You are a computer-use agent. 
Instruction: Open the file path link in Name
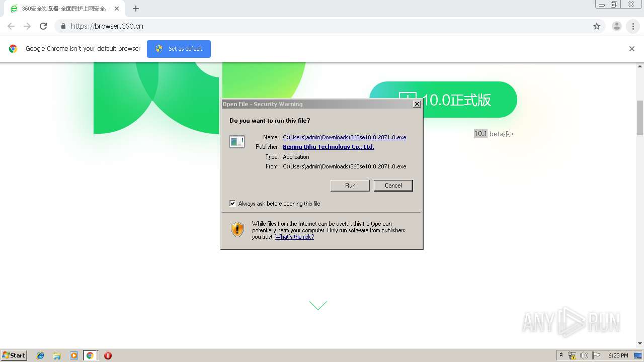click(x=345, y=137)
